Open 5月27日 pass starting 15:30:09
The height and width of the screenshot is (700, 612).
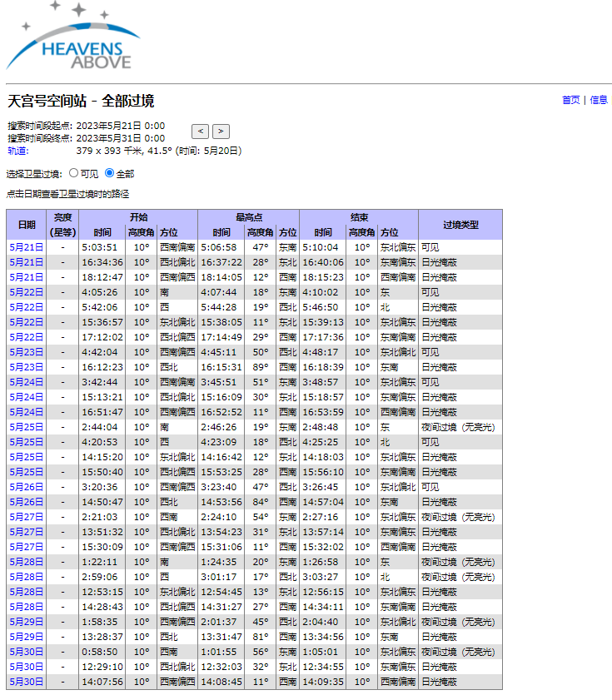click(x=27, y=547)
